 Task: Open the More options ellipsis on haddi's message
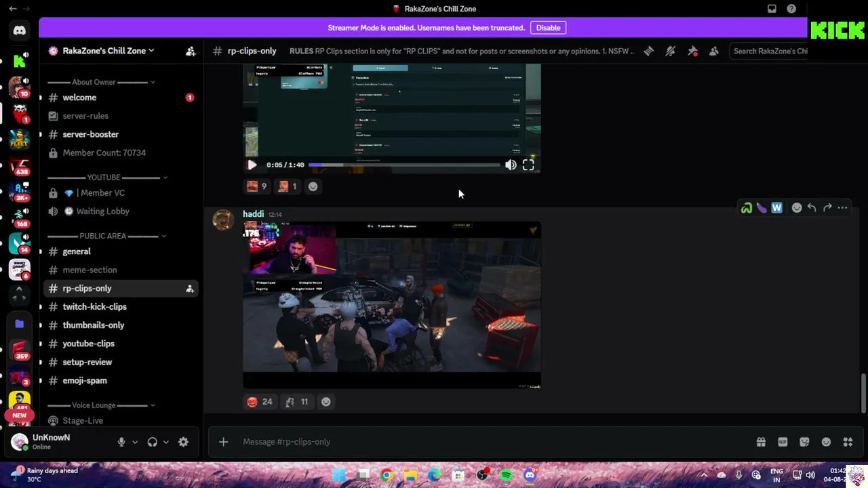pyautogui.click(x=842, y=208)
